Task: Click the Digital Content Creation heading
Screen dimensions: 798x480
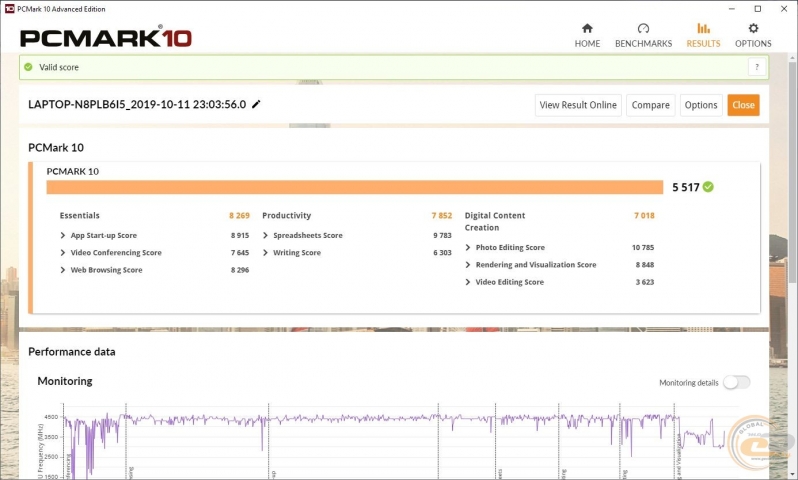Action: click(x=495, y=221)
